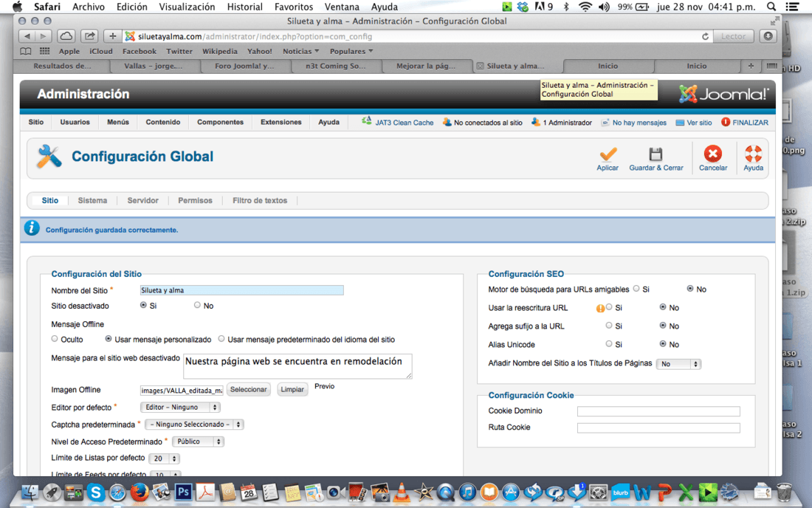Viewport: 812px width, 508px height.
Task: Set Sitio desactivado to No
Action: (x=197, y=305)
